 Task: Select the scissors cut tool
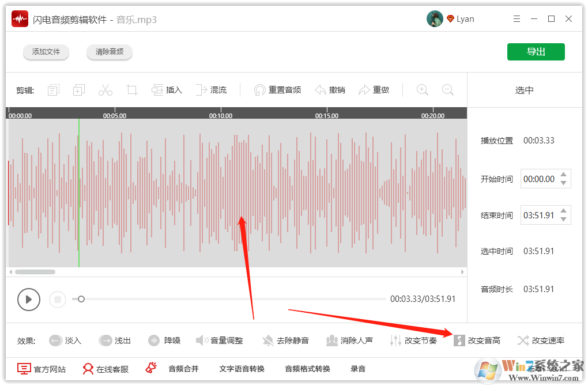[105, 89]
